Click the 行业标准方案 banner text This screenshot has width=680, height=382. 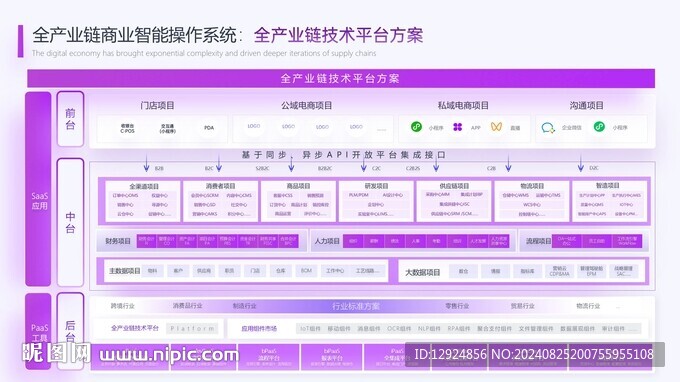pos(356,306)
